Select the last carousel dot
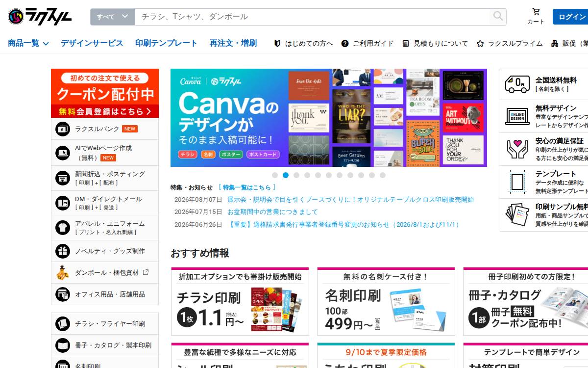588x368 pixels. coord(383,175)
